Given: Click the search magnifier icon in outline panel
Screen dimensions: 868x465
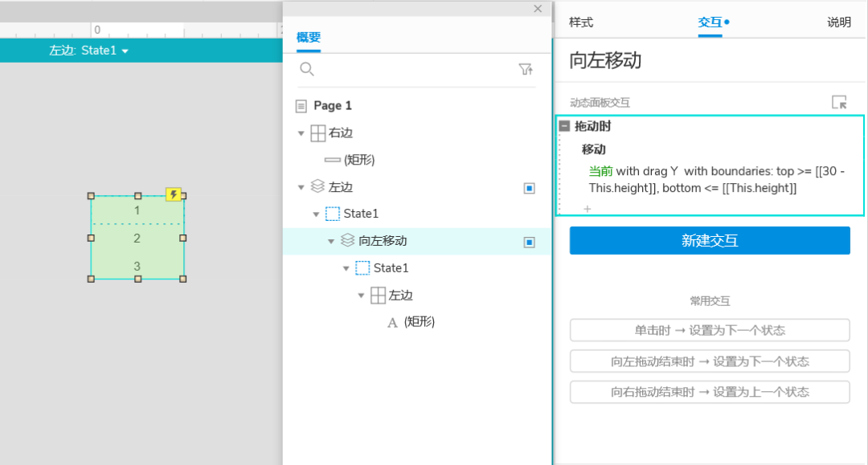Looking at the screenshot, I should [307, 69].
